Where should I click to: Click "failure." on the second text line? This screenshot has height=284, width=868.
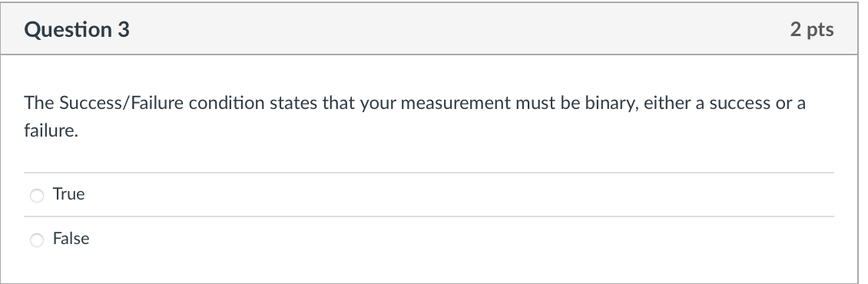pyautogui.click(x=51, y=130)
